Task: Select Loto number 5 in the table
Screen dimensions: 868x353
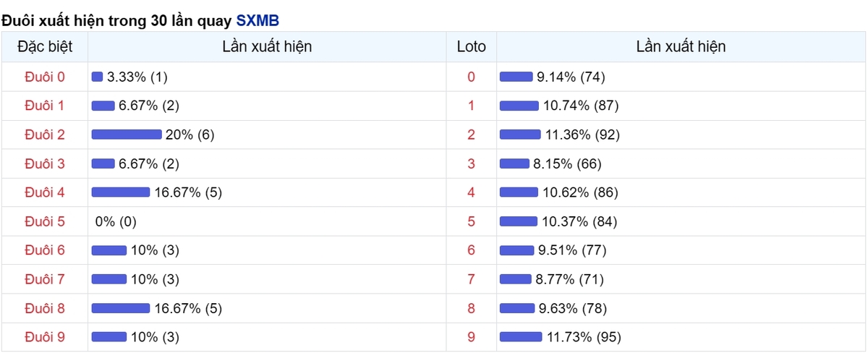Action: [472, 221]
